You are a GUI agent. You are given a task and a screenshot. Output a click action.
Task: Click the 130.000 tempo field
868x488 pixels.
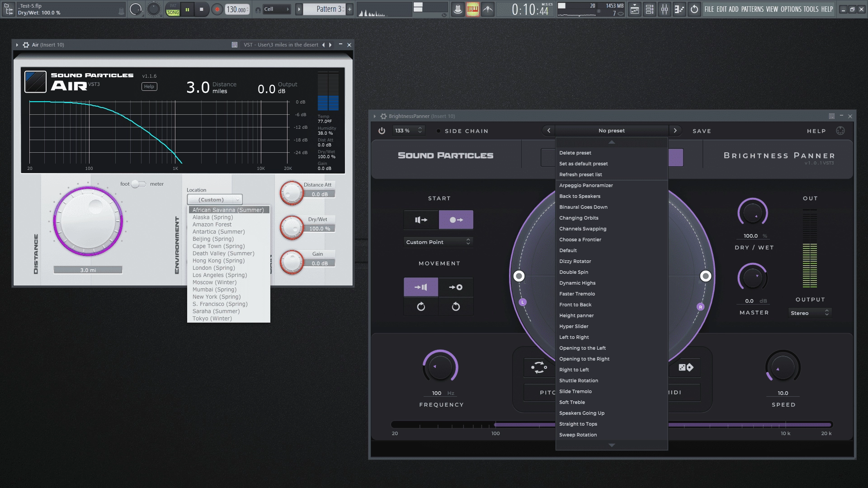[x=237, y=9]
